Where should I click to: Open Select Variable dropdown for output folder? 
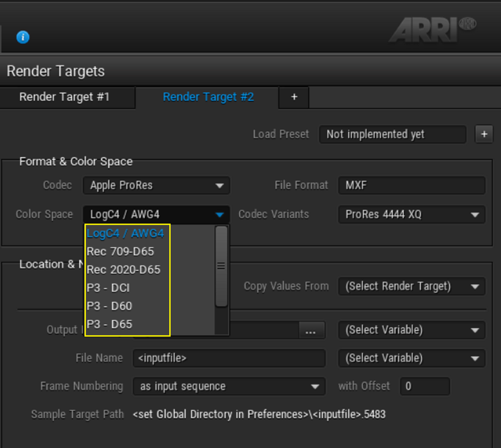click(411, 330)
